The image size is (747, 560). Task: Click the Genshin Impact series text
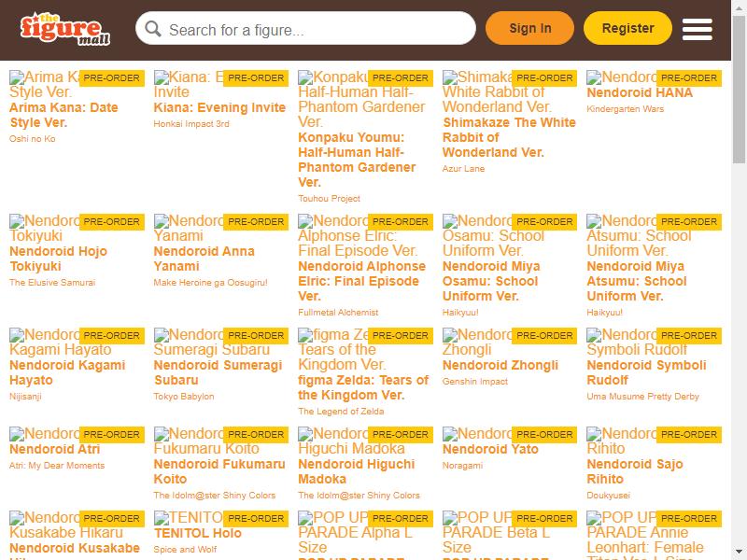pos(475,382)
